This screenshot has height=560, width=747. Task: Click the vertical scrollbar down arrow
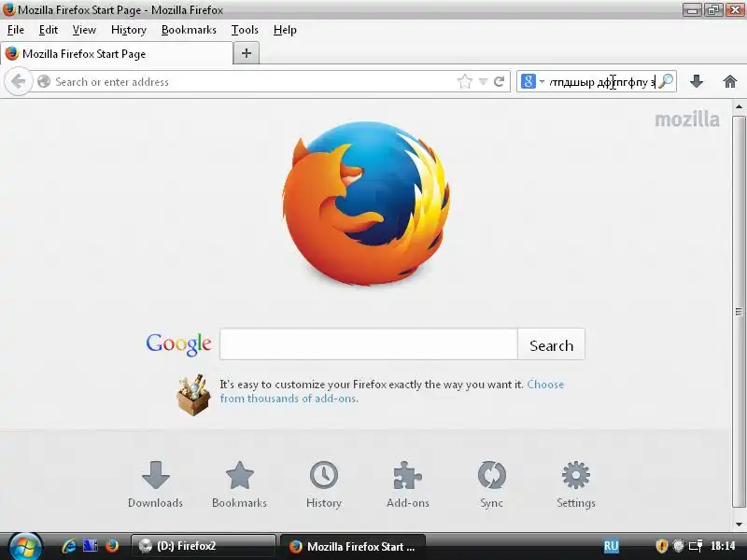(x=739, y=525)
